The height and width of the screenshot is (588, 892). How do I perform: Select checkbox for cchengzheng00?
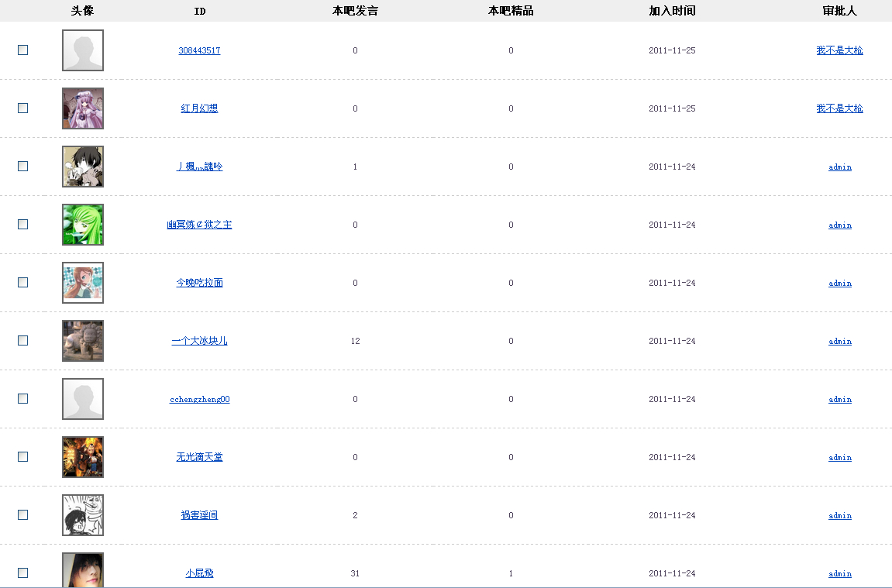[22, 399]
